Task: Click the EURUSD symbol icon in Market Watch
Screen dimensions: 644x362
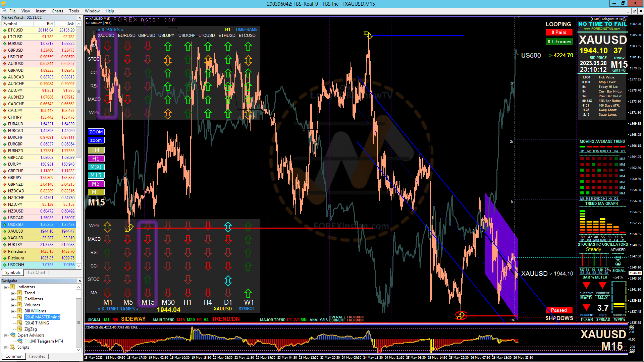Action: (x=5, y=44)
